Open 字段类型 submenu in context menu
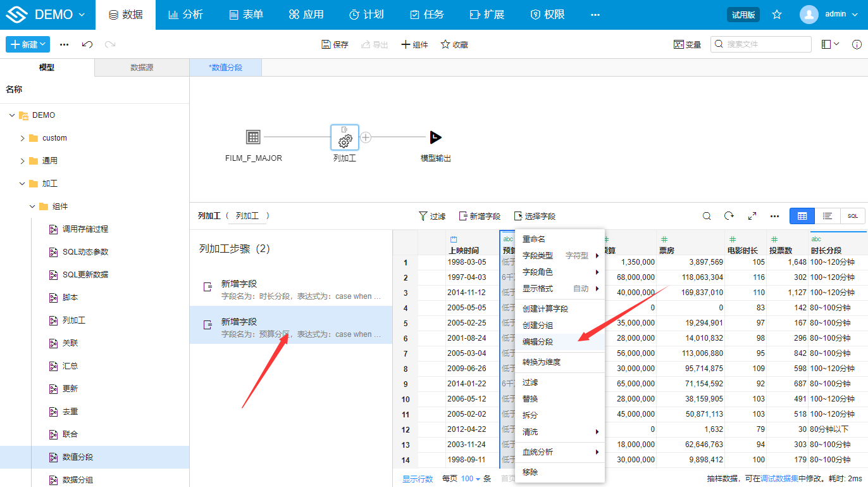This screenshot has width=868, height=487. click(x=560, y=256)
